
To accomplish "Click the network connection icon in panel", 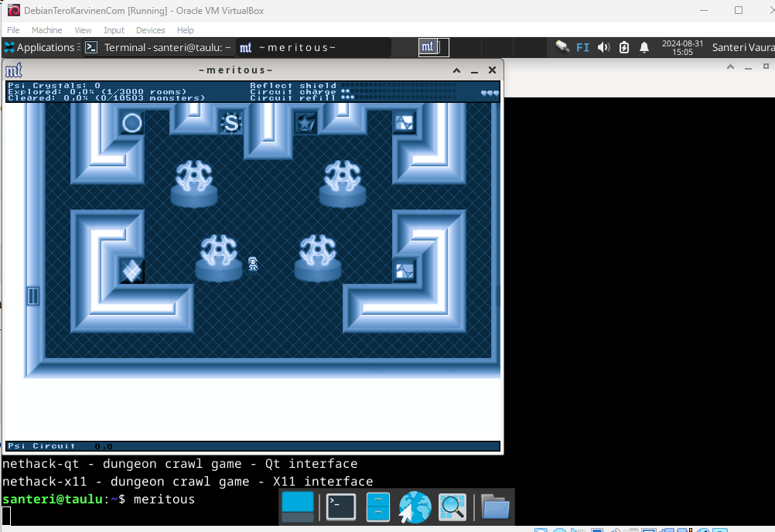I will pyautogui.click(x=562, y=47).
